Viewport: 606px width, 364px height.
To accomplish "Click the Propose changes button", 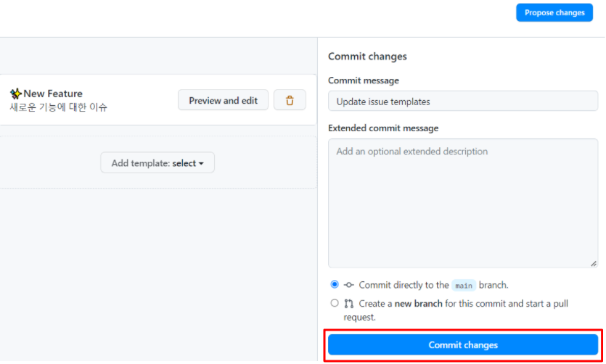I will (x=554, y=13).
